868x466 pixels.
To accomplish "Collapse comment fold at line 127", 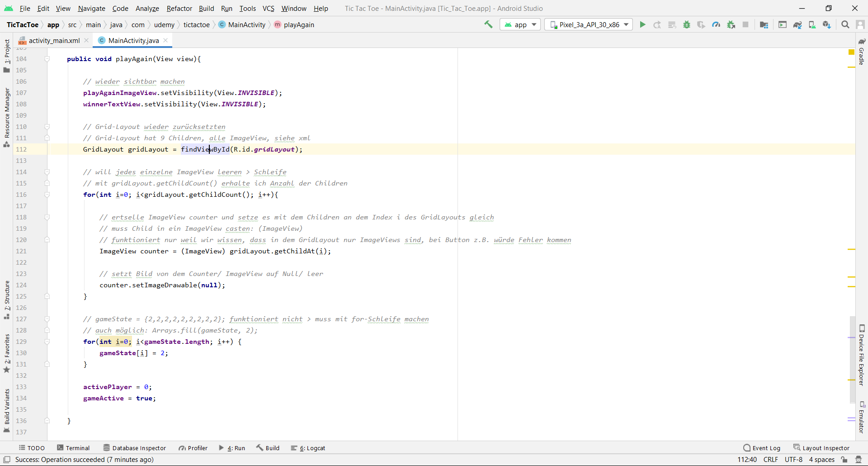I will coord(47,319).
